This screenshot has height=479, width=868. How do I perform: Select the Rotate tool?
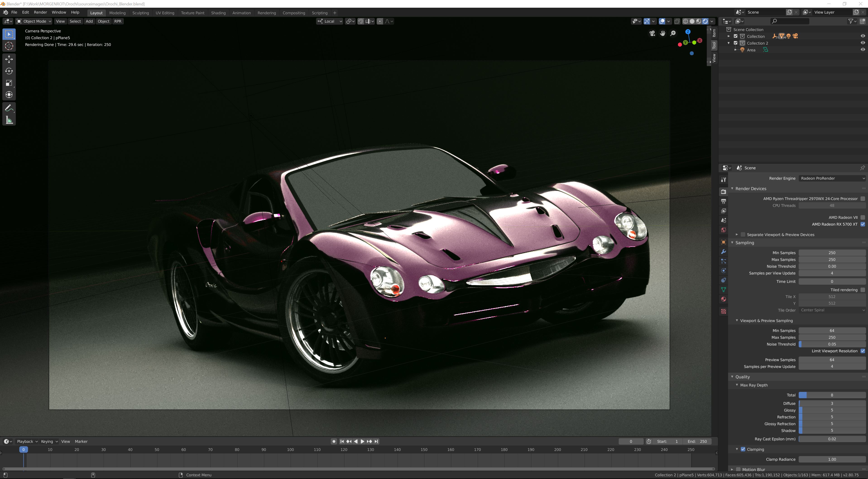pos(9,71)
